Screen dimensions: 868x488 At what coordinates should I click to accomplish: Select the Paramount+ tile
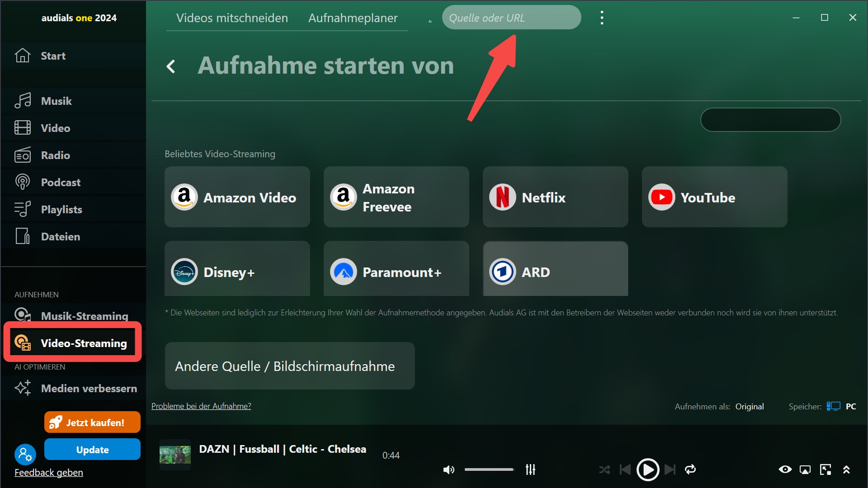pos(396,269)
